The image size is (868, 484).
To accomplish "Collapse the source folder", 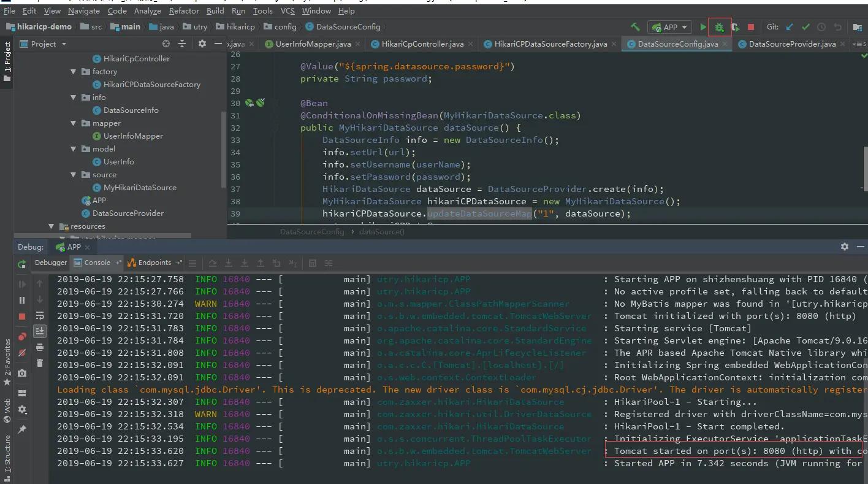I will pos(74,175).
